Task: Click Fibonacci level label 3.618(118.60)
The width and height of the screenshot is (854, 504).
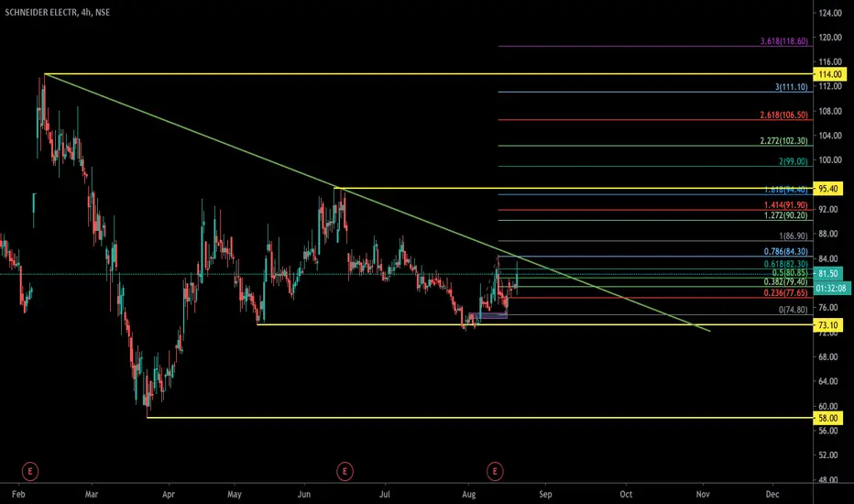Action: pos(784,41)
